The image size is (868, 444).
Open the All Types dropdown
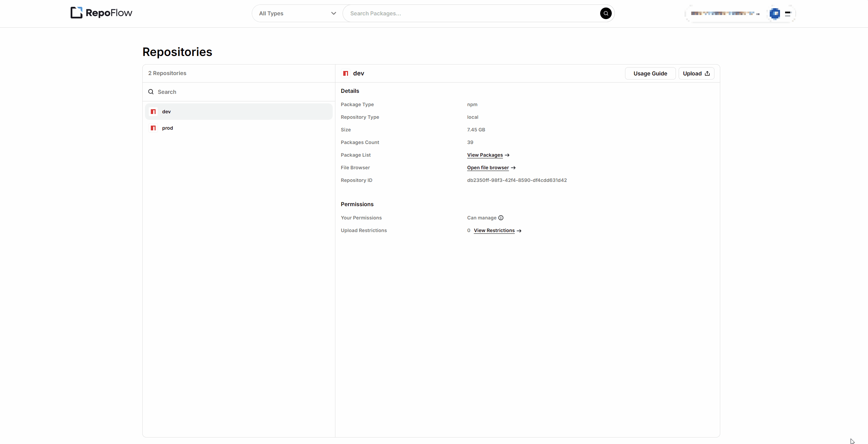297,13
